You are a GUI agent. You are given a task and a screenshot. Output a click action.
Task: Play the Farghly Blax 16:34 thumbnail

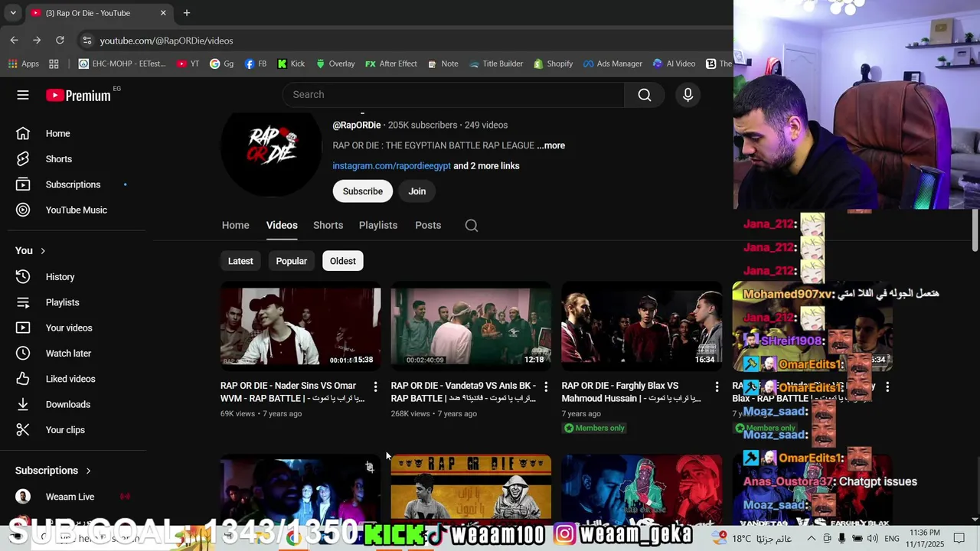[642, 327]
